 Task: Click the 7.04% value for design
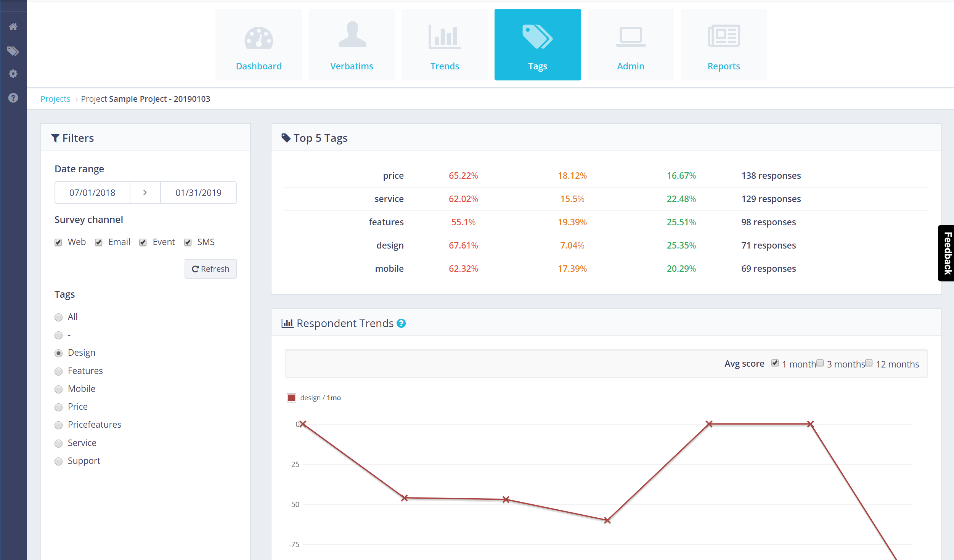(572, 246)
